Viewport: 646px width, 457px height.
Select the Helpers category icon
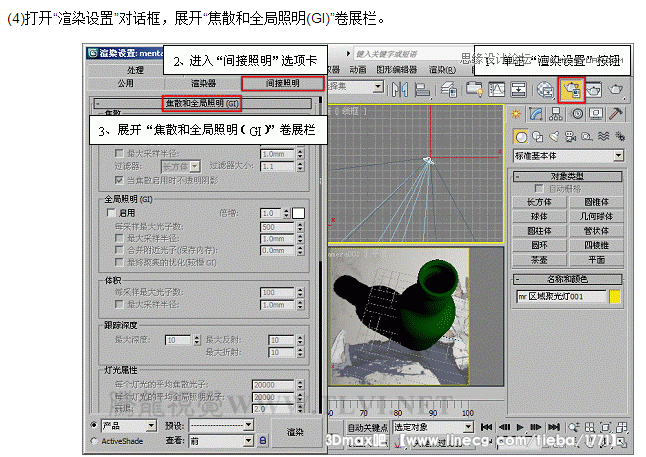[587, 136]
